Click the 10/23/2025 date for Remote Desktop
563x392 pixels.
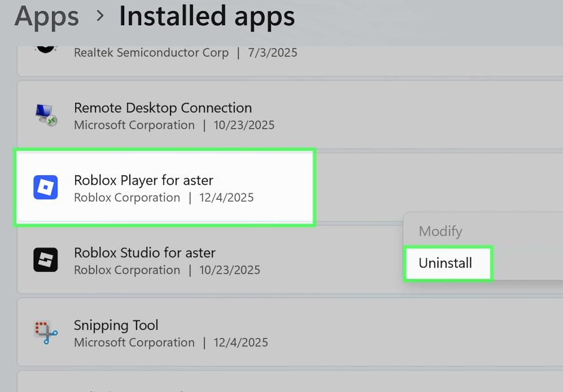(x=244, y=125)
